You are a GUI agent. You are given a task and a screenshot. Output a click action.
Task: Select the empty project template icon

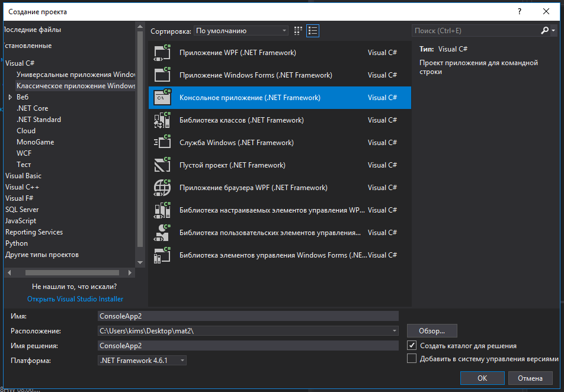pyautogui.click(x=162, y=165)
